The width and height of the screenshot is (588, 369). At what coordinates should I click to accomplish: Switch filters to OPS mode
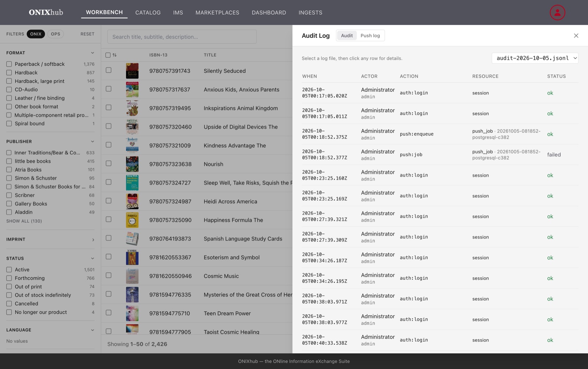pyautogui.click(x=55, y=34)
